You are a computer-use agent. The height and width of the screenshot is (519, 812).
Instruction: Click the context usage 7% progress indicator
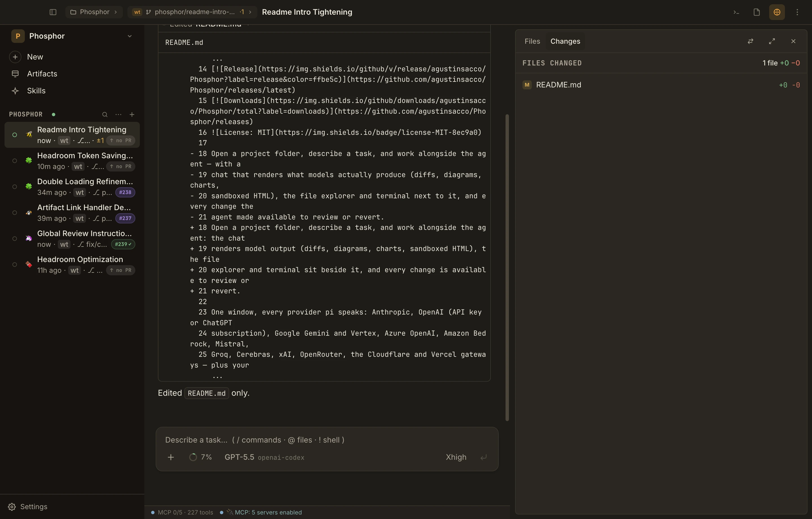(200, 457)
